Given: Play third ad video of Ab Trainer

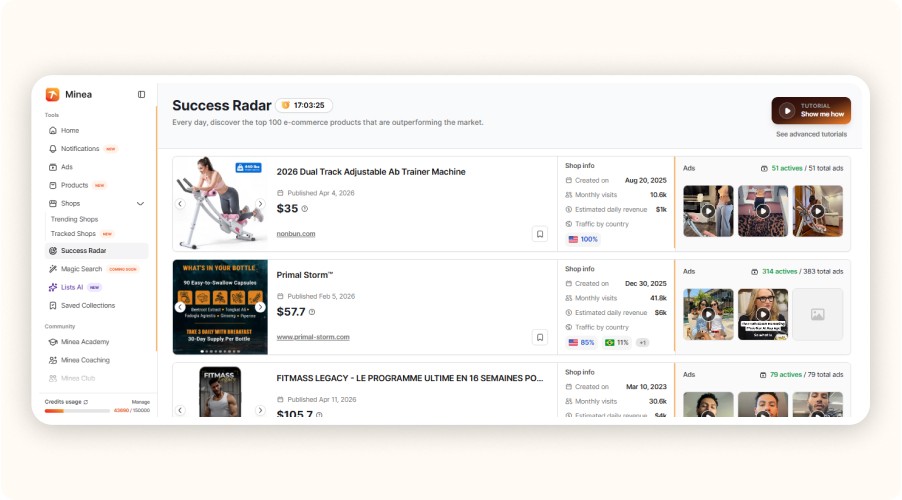Looking at the screenshot, I should pyautogui.click(x=817, y=211).
